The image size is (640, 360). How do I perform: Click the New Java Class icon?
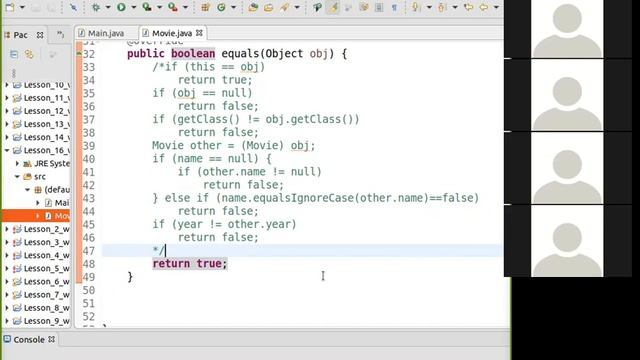221,7
